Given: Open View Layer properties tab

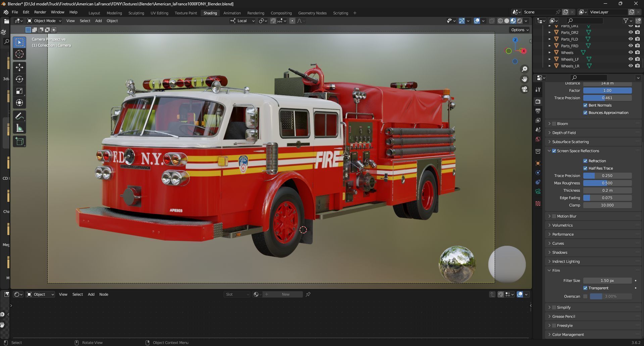Looking at the screenshot, I should coord(538,120).
